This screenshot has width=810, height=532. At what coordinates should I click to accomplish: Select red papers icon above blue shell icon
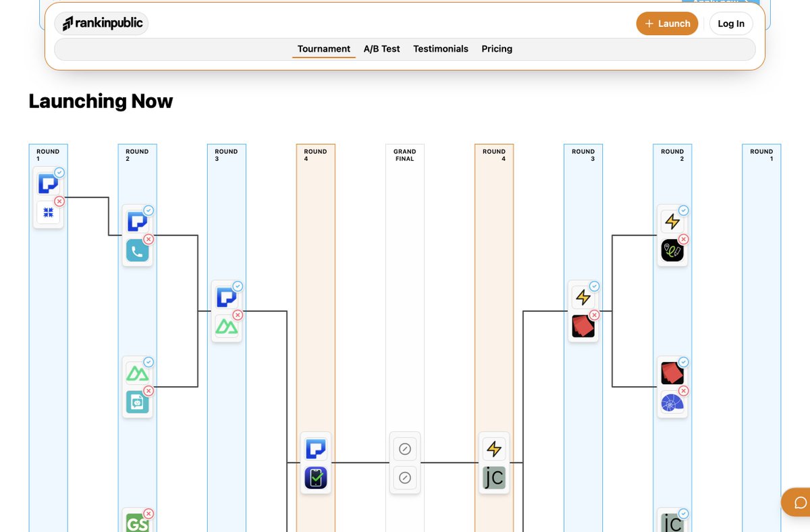click(672, 373)
